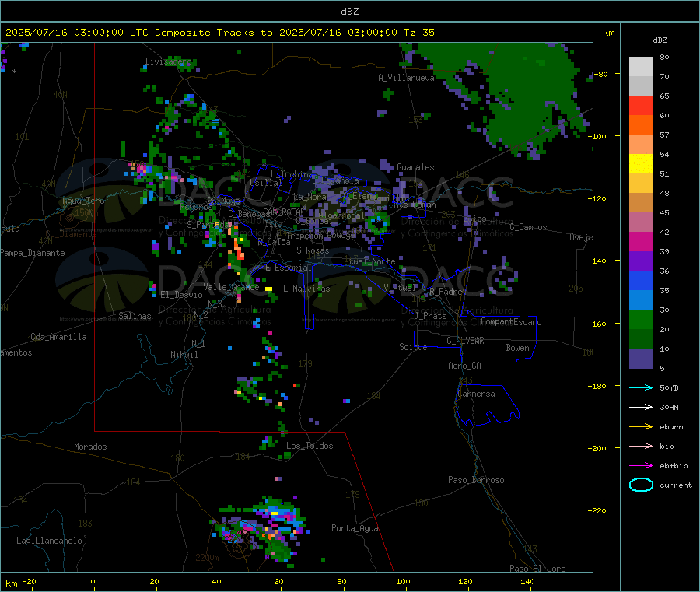Click the red 65 dBZ legend swatch
Viewport: 700px width, 592px height.
point(641,105)
